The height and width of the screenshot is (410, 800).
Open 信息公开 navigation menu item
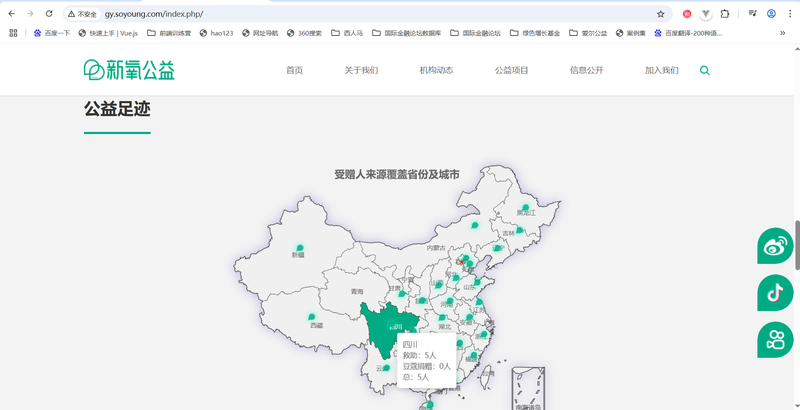(x=586, y=71)
